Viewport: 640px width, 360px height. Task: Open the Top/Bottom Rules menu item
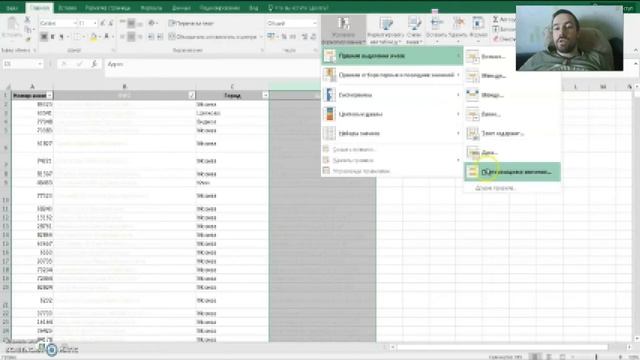click(x=392, y=75)
